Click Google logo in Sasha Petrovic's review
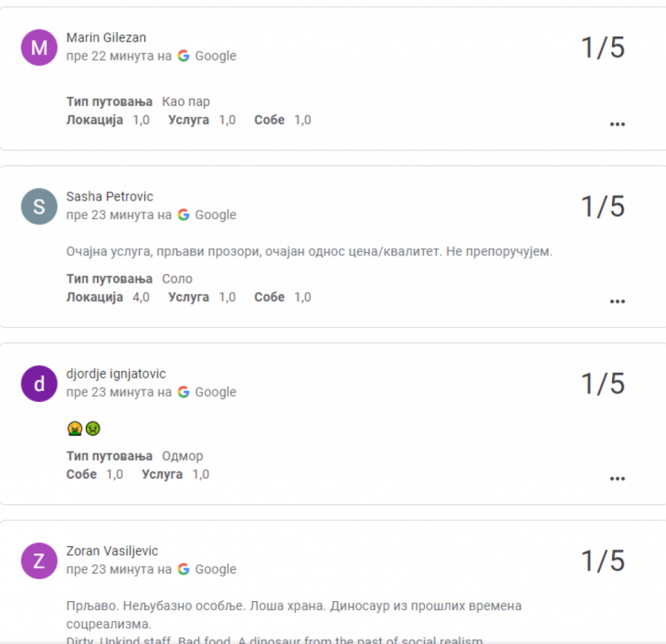The height and width of the screenshot is (644, 666). [x=184, y=215]
